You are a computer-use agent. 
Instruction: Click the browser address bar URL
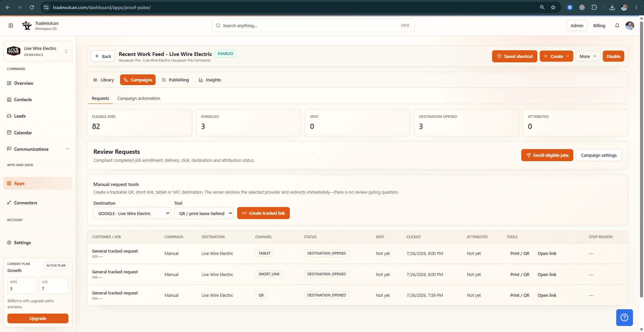[102, 7]
